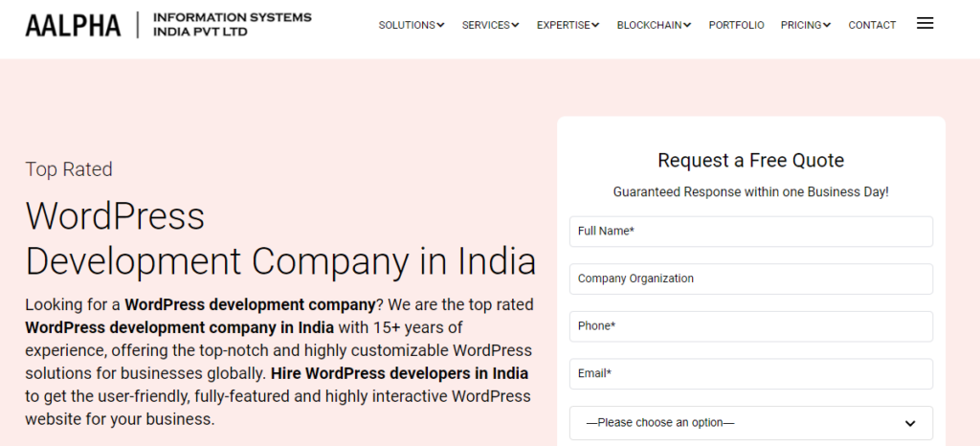The image size is (980, 446).
Task: Expand the Expertise dropdown menu
Action: (x=568, y=25)
